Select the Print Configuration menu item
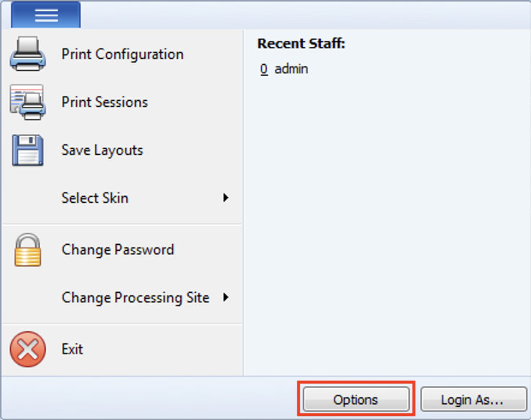 tap(122, 54)
